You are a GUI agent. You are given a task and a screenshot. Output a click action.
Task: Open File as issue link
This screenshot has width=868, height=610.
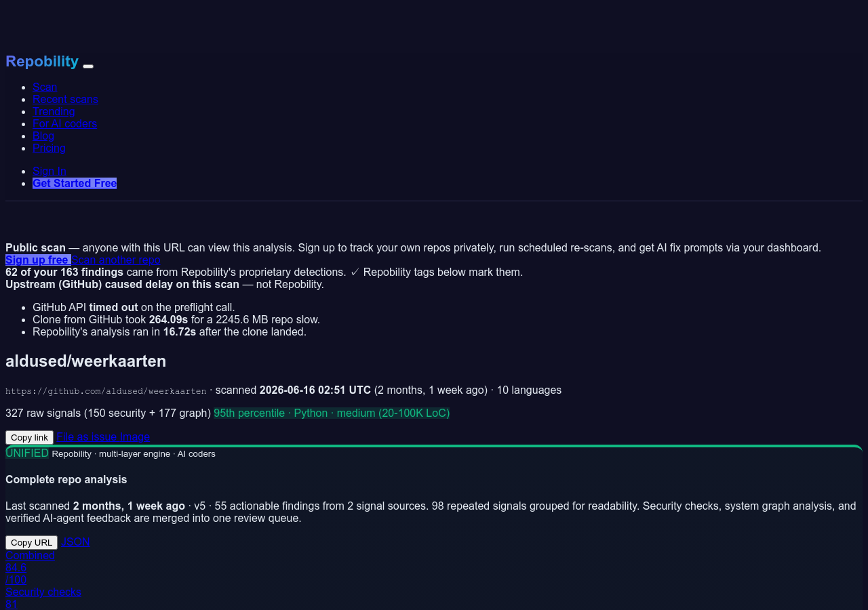[x=87, y=437]
